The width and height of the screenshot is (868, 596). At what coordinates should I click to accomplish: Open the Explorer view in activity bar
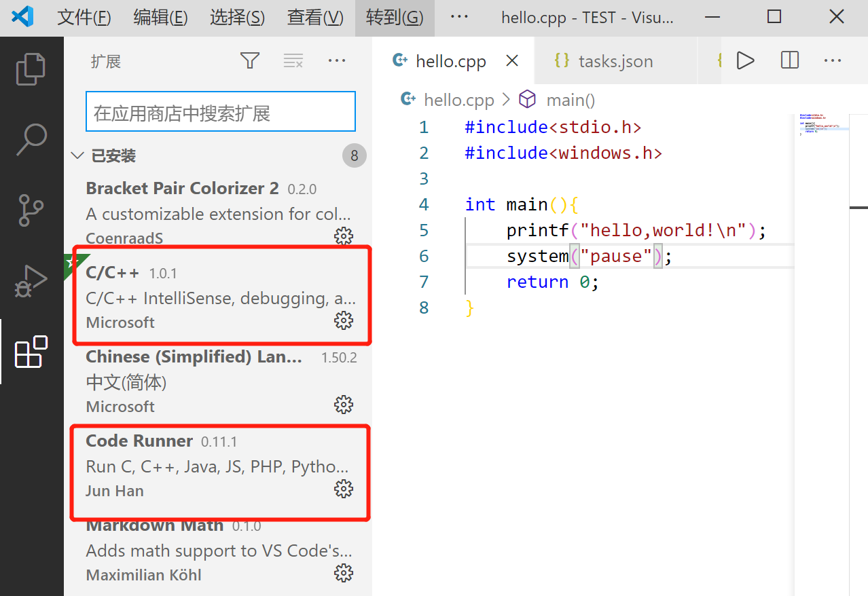[x=31, y=68]
